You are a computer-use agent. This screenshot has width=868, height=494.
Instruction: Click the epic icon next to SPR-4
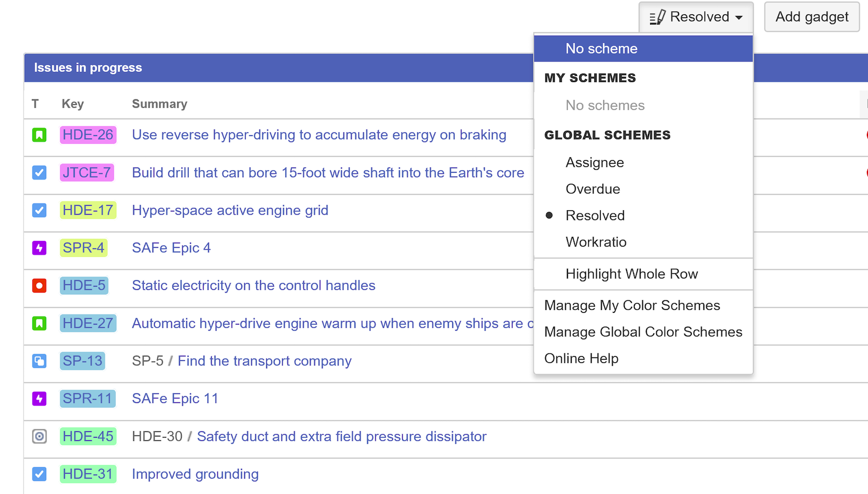tap(39, 248)
